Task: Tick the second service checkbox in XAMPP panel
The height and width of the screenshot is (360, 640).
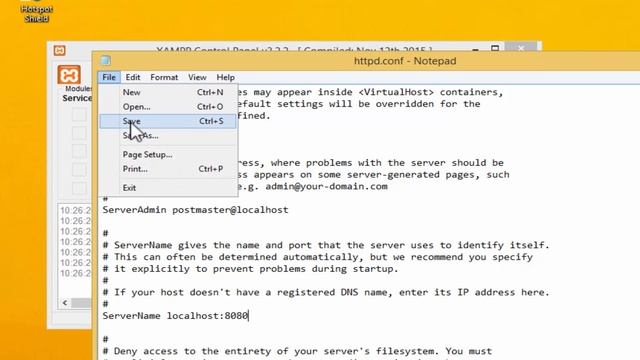Action: point(79,133)
